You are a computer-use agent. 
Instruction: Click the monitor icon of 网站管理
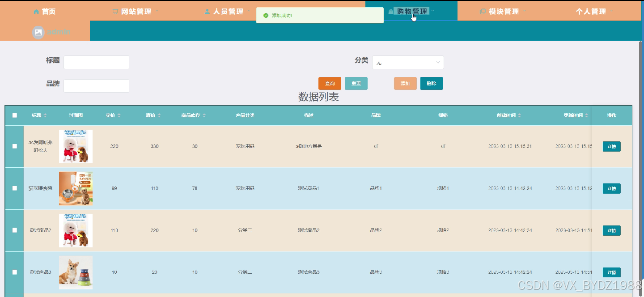click(x=115, y=12)
